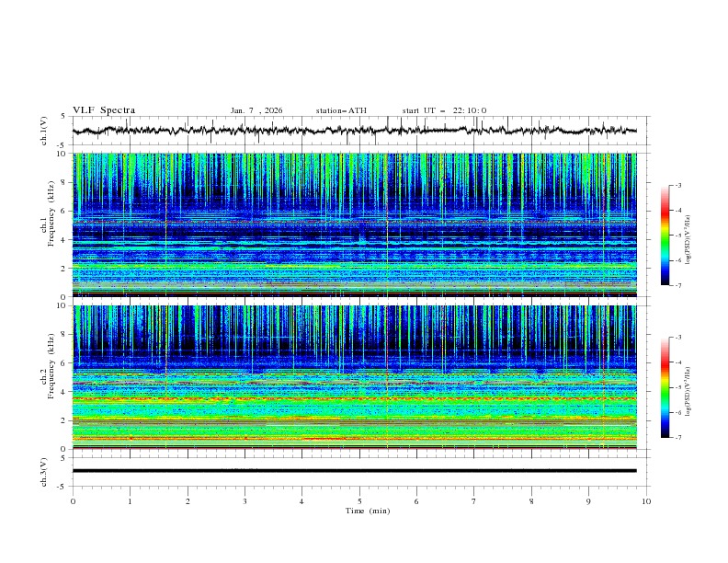Click the date 'Jan. 7 , 2026'
728x563 pixels.
[x=256, y=110]
